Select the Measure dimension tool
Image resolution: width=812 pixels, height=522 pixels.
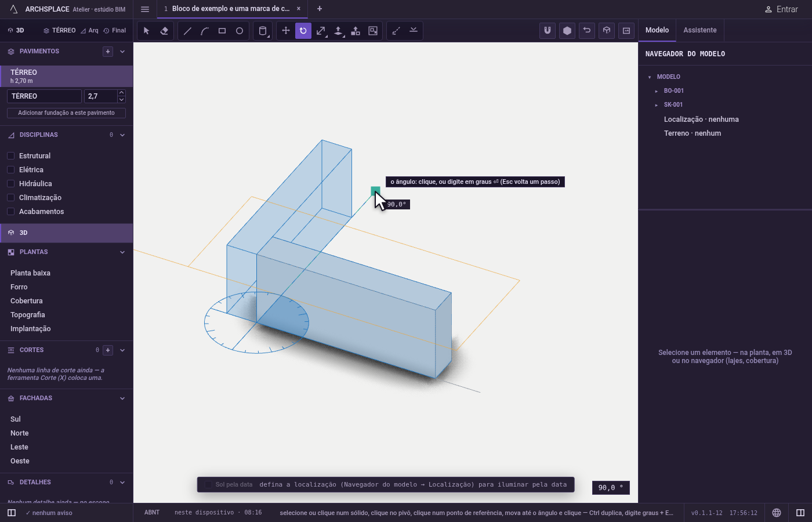pyautogui.click(x=396, y=31)
